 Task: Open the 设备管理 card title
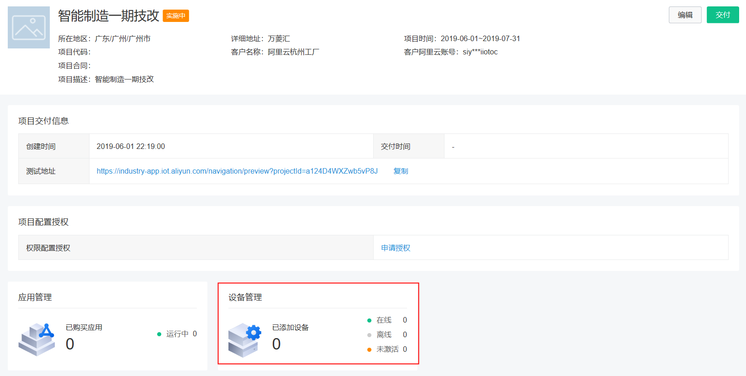[245, 297]
